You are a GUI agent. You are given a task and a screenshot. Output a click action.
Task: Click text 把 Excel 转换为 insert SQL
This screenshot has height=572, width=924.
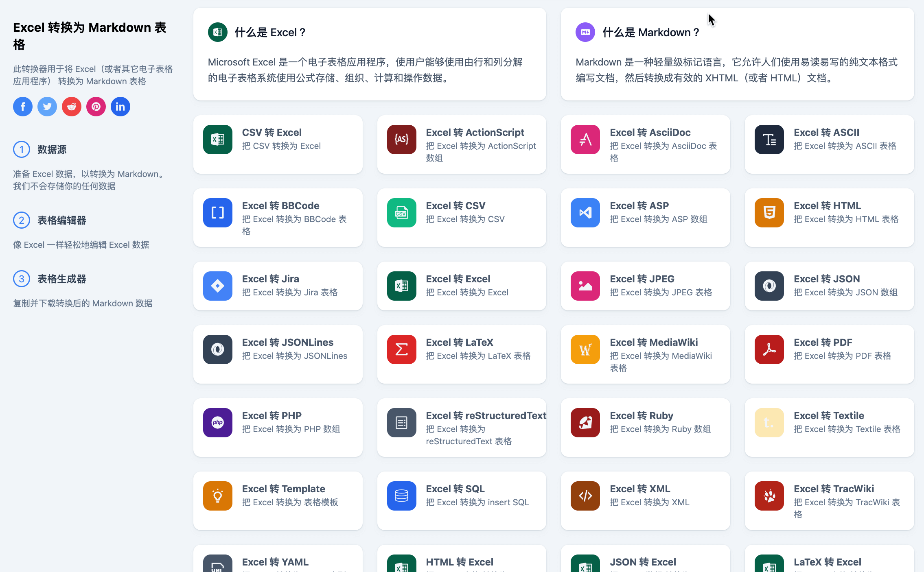coord(477,502)
